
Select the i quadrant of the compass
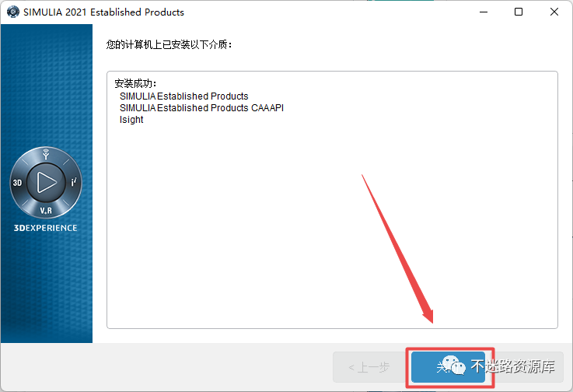pyautogui.click(x=73, y=182)
